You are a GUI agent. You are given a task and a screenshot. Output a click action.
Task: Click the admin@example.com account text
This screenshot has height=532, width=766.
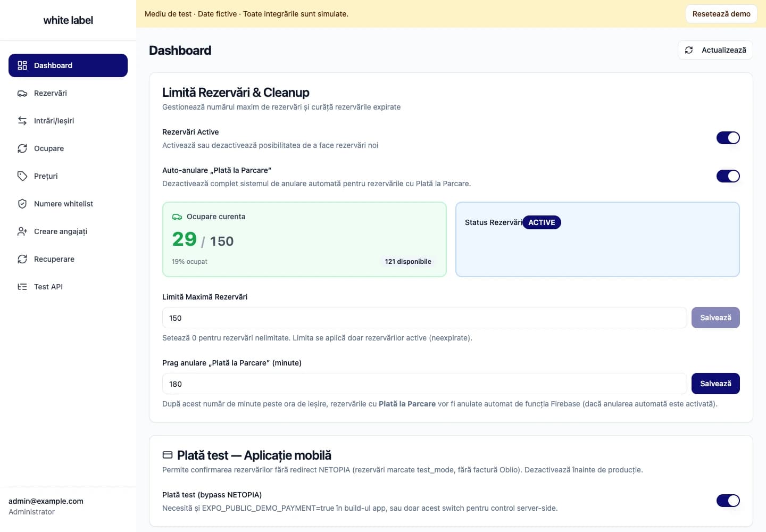46,501
